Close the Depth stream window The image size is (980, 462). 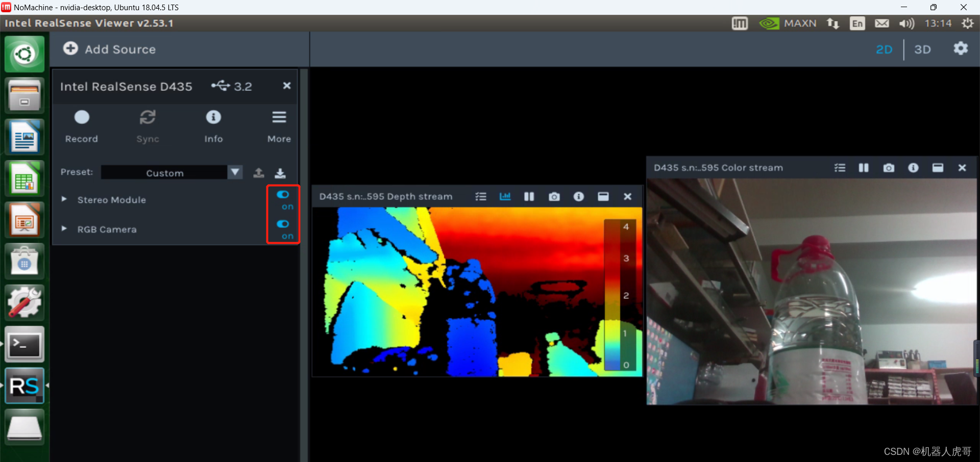tap(627, 196)
